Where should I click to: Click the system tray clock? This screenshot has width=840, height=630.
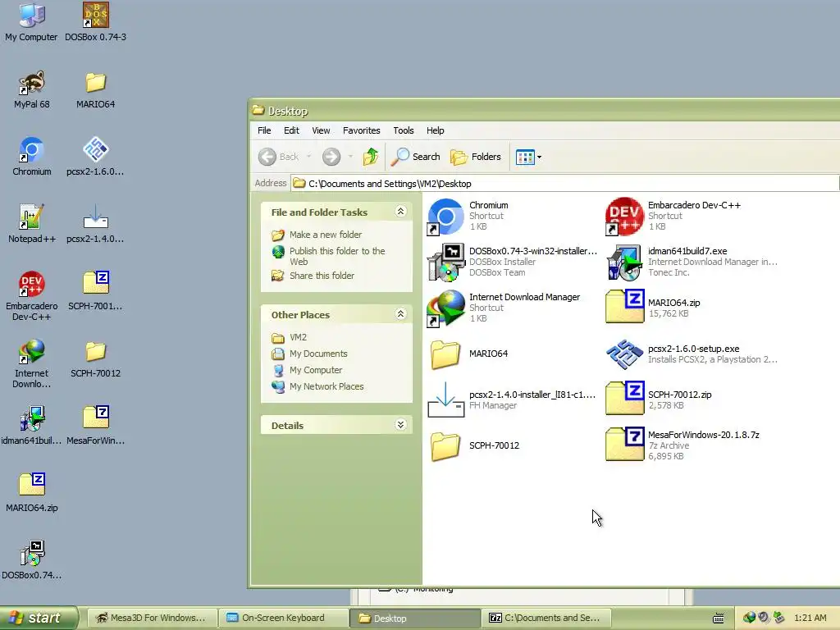click(810, 618)
